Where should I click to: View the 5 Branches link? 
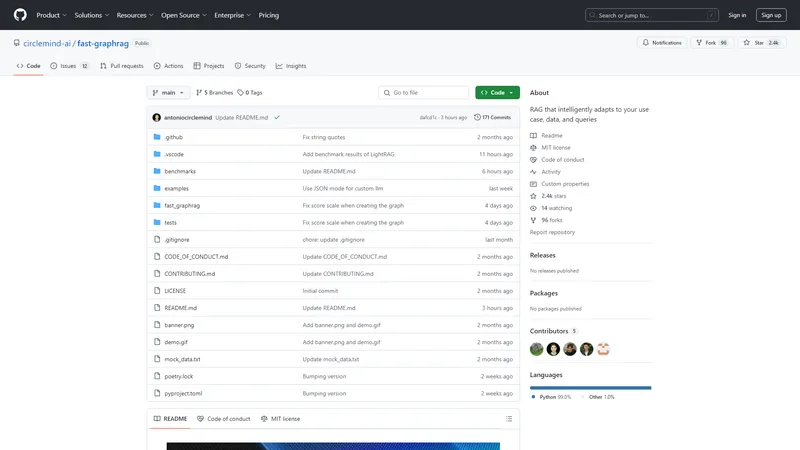(x=214, y=92)
